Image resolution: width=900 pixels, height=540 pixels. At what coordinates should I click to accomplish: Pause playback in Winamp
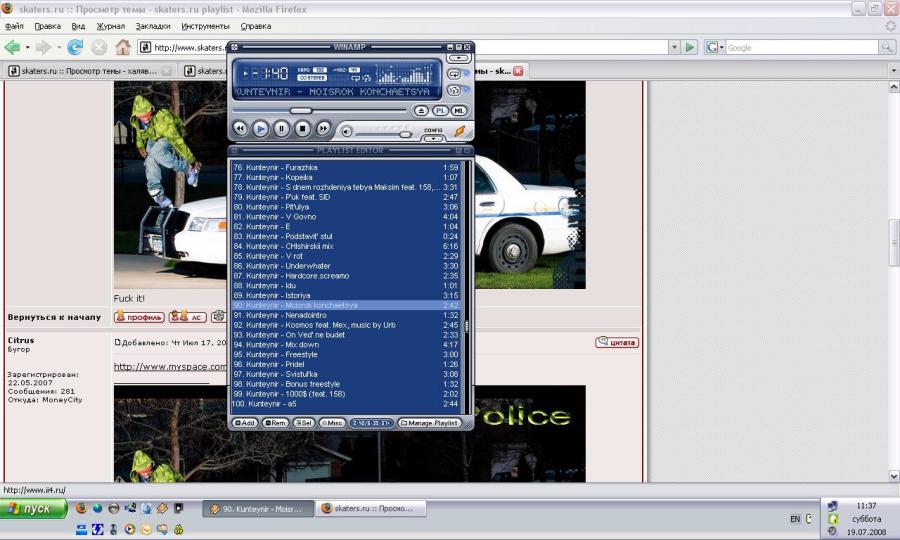[282, 129]
